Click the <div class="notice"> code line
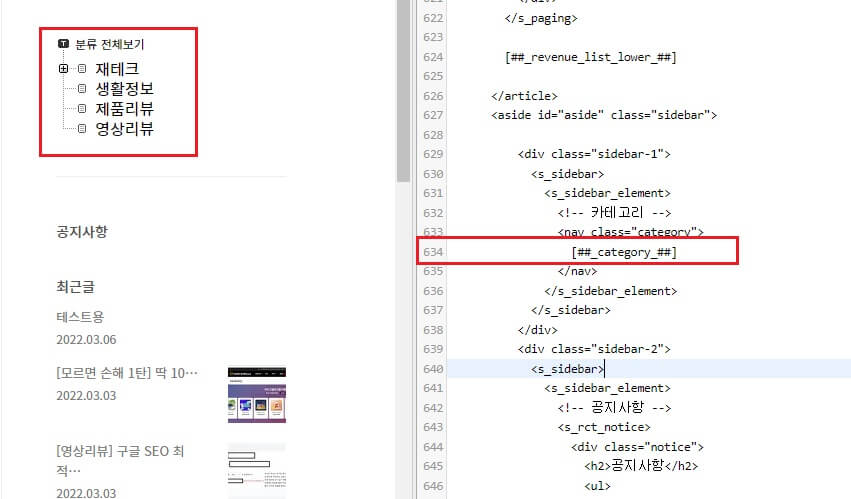This screenshot has width=851, height=499. point(637,447)
